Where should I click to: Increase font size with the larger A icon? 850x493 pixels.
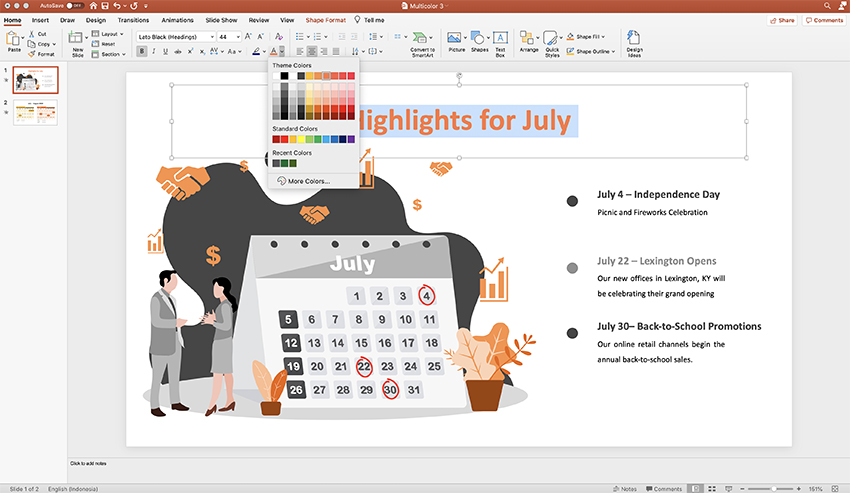coord(248,36)
